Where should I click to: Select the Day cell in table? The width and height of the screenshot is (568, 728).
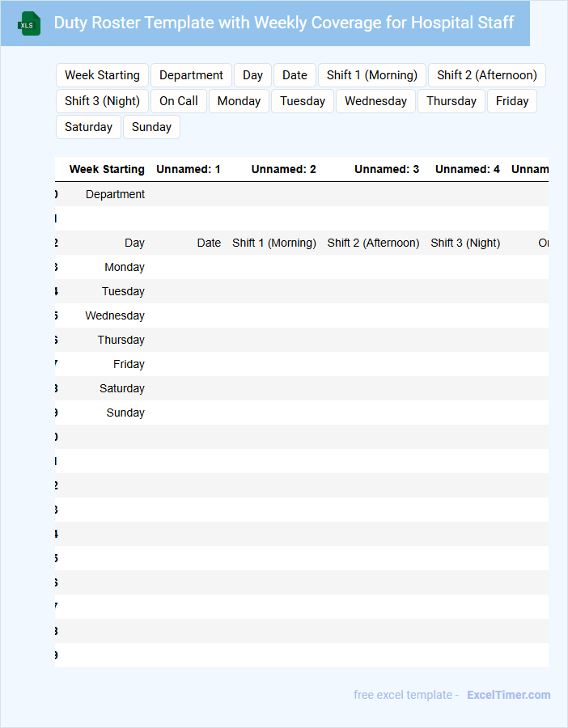(134, 243)
